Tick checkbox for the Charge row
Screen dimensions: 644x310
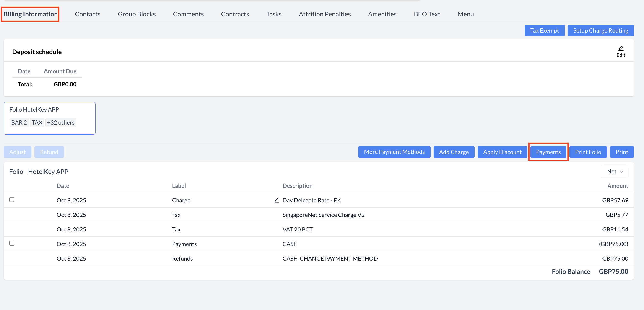[12, 199]
